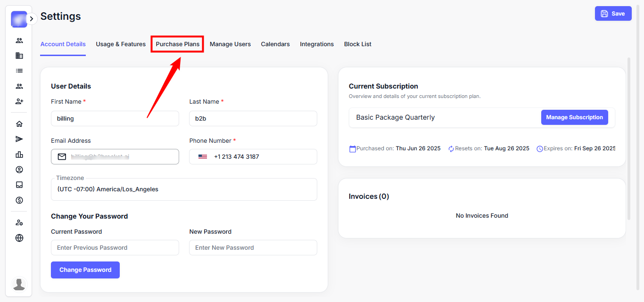Open the globe icon in sidebar
This screenshot has width=644, height=302.
pos(19,238)
